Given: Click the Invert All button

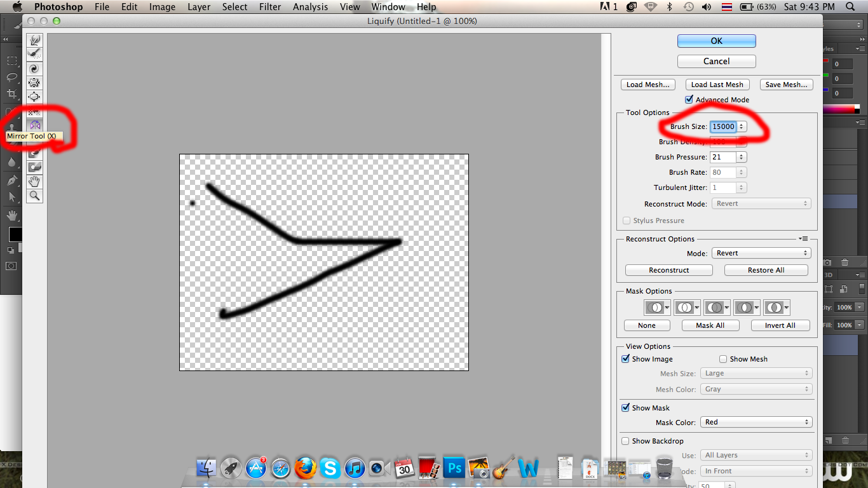Looking at the screenshot, I should click(x=780, y=325).
